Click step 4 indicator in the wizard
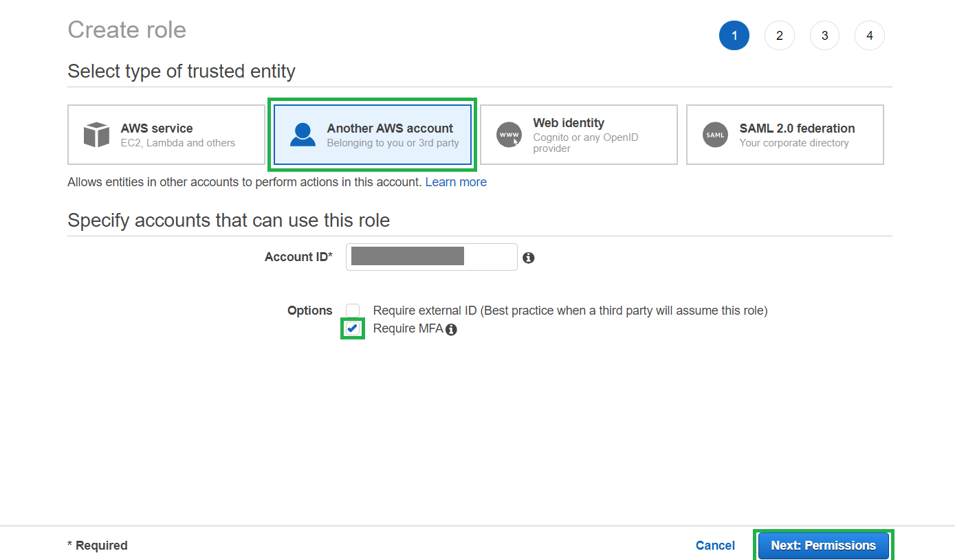 tap(869, 35)
